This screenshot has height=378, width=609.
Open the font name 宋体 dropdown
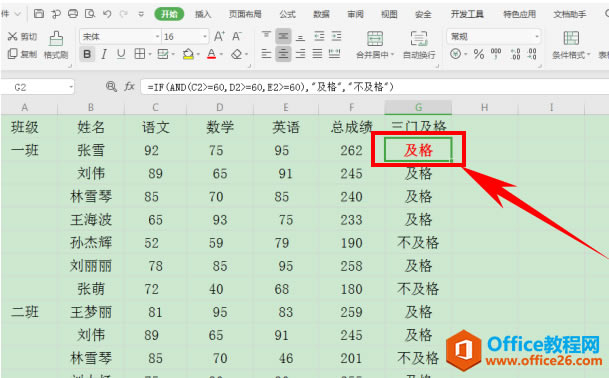(x=157, y=37)
